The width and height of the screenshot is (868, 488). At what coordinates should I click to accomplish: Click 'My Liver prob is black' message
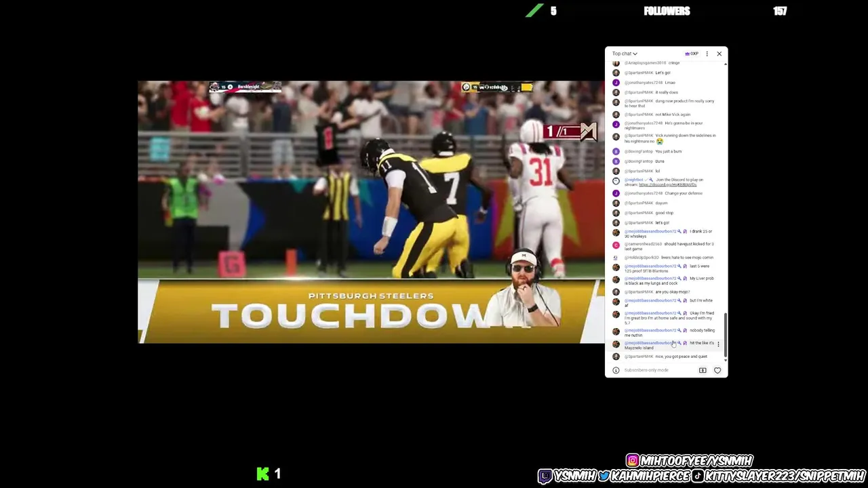click(669, 281)
